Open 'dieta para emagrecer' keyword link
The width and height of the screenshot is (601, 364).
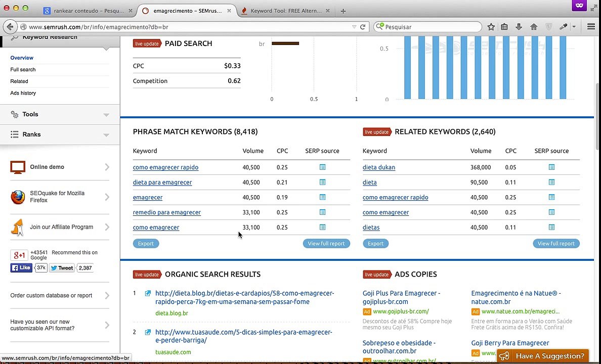162,183
